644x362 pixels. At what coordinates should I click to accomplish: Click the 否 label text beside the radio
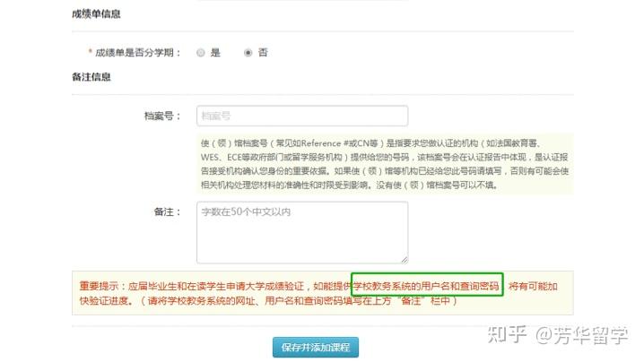pos(263,53)
